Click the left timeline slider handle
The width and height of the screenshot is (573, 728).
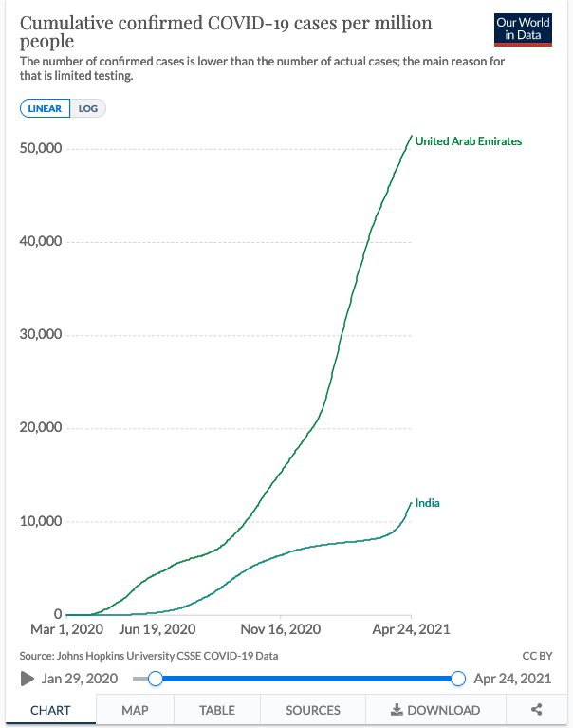pos(156,679)
